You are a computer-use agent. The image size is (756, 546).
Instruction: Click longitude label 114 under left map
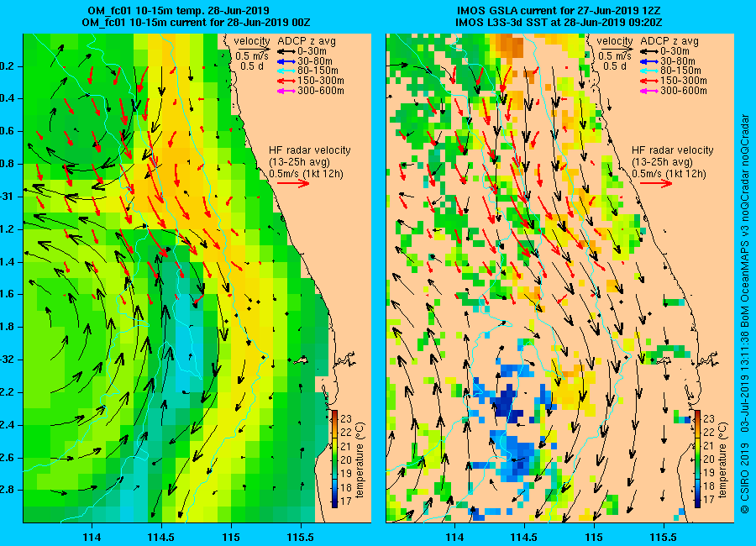coord(92,537)
